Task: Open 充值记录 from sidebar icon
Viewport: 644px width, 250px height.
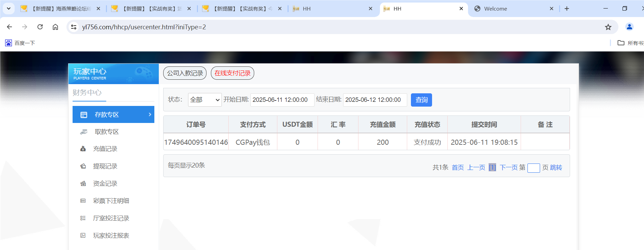Action: tap(83, 149)
